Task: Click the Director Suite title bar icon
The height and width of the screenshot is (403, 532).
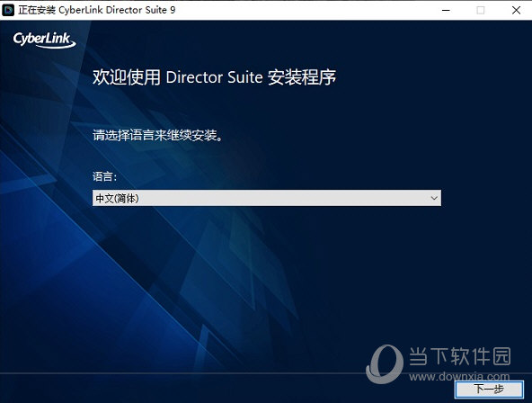Action: point(8,10)
